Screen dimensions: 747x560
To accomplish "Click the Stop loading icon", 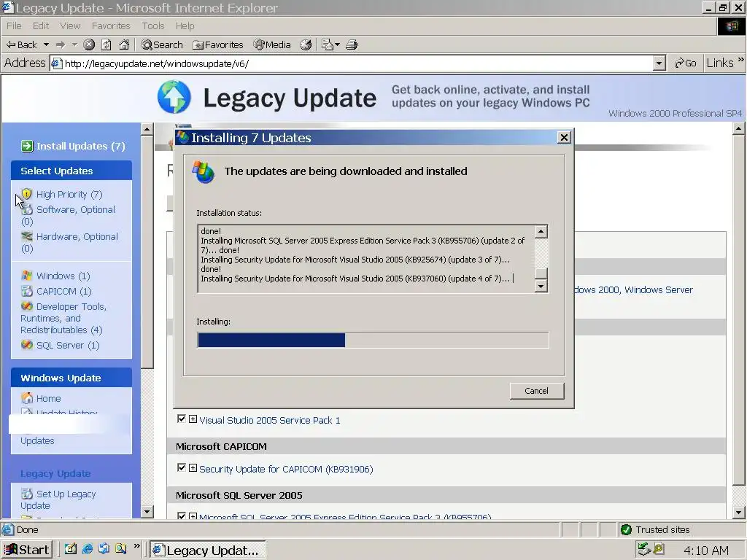I will pos(89,44).
